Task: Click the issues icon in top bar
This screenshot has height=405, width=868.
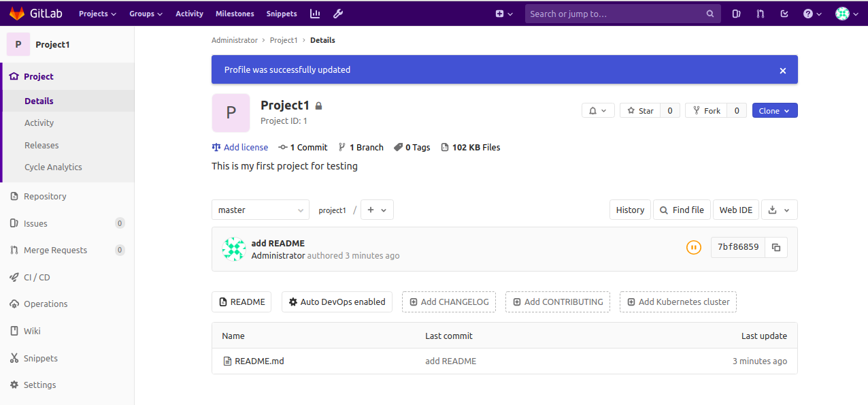Action: 736,14
